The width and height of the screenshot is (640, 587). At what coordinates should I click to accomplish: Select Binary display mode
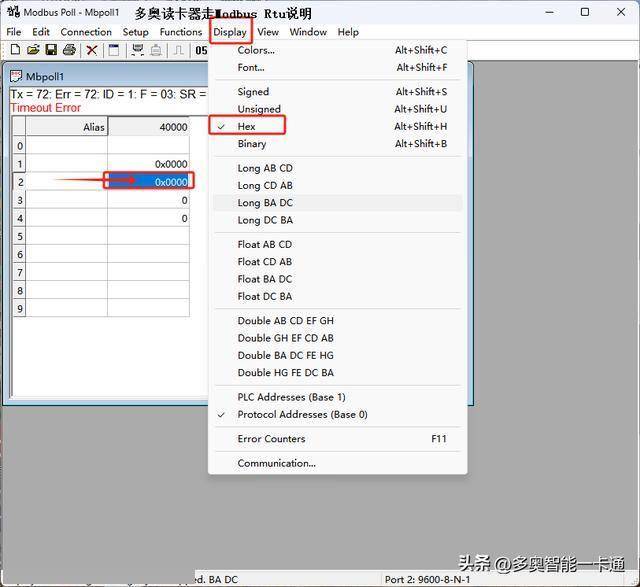point(252,144)
